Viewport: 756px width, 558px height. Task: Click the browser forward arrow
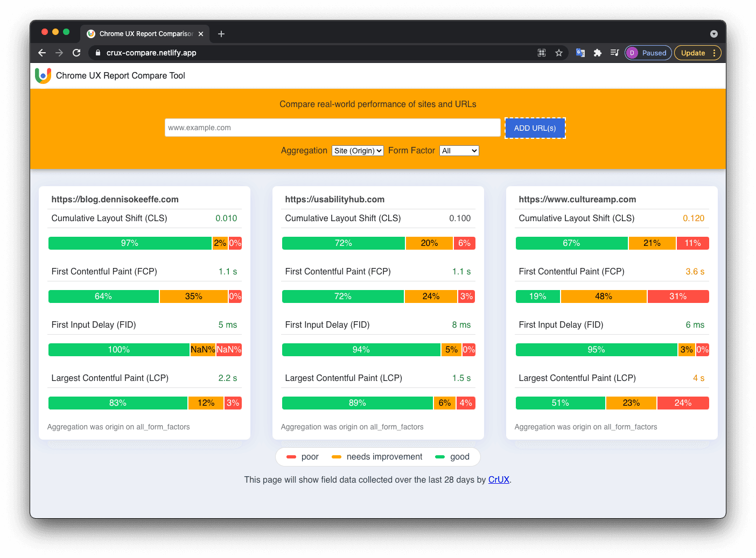(x=59, y=53)
